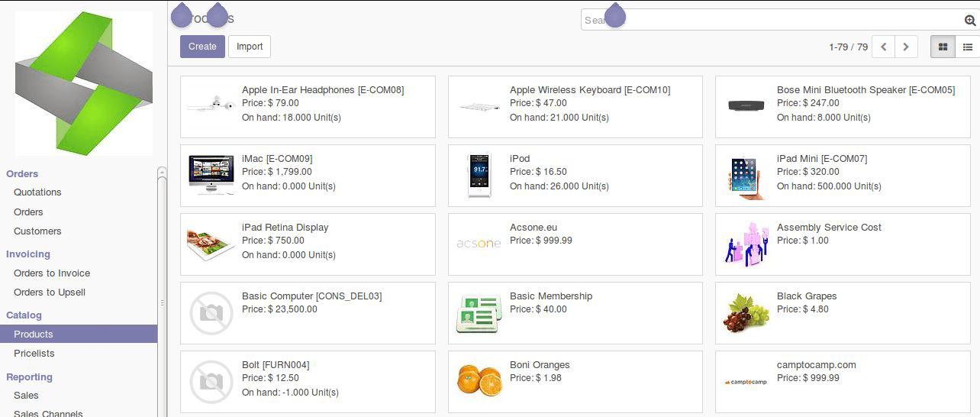Click the search magnifier icon
The width and height of the screenshot is (980, 417).
pyautogui.click(x=970, y=21)
